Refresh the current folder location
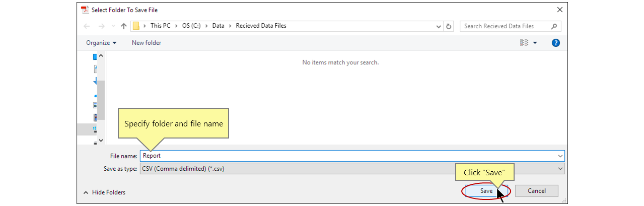 pos(449,26)
